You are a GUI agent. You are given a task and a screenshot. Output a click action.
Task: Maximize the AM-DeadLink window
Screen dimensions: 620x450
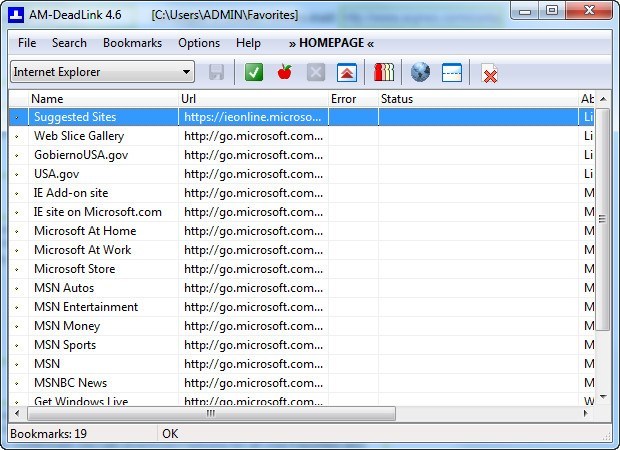[x=552, y=11]
